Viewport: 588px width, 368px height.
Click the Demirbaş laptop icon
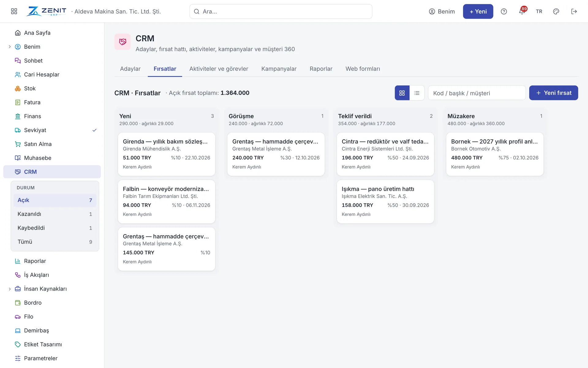point(18,331)
